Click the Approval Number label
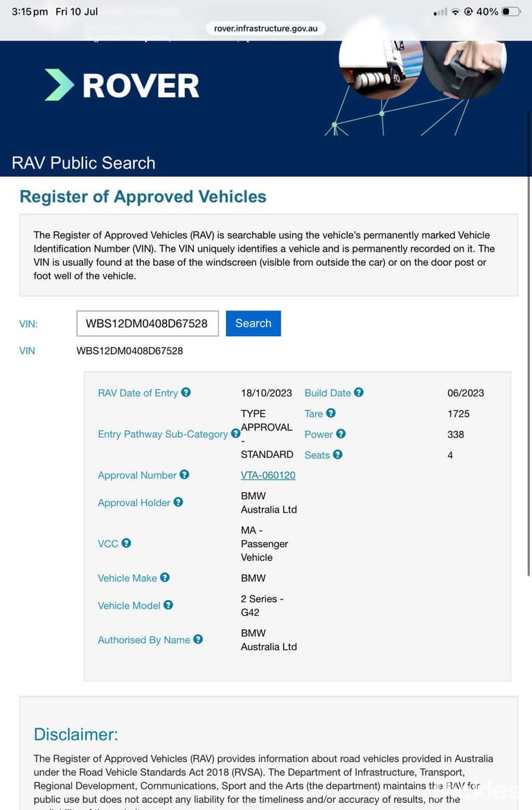The width and height of the screenshot is (532, 810). 137,475
